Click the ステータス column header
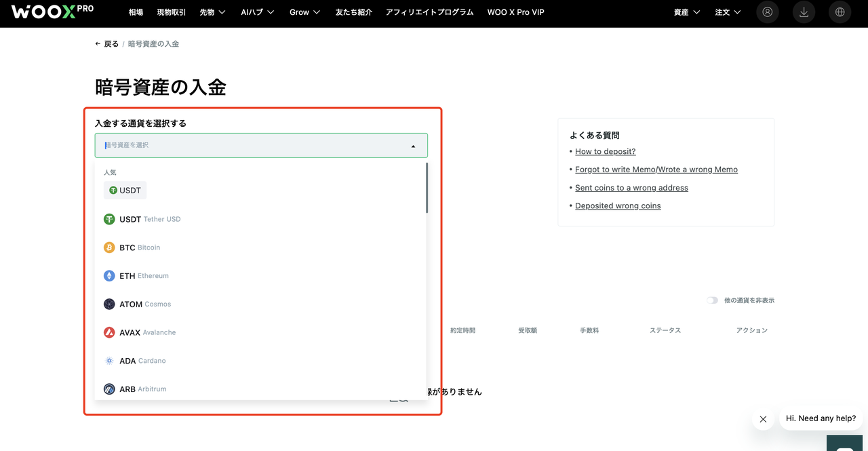 click(665, 330)
